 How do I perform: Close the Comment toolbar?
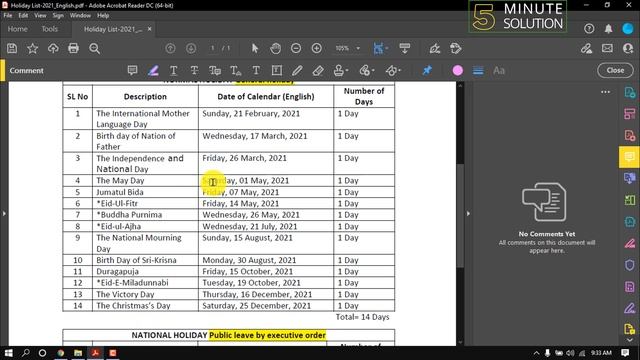pos(615,70)
